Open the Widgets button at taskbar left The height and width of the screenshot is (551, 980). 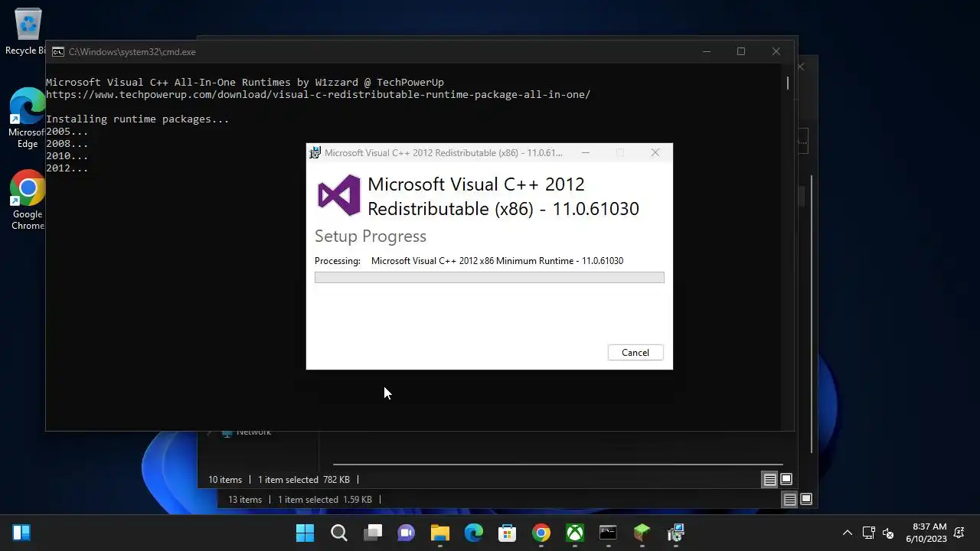(x=21, y=533)
